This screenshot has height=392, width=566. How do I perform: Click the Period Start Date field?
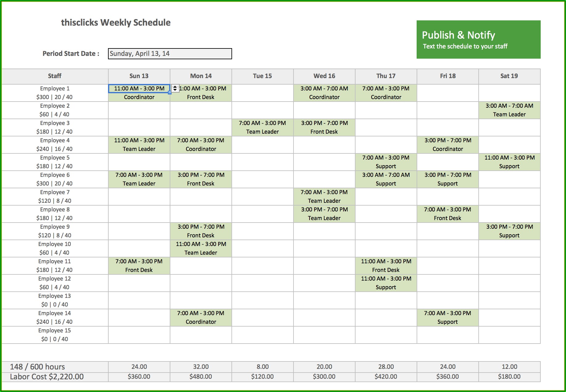coord(170,54)
